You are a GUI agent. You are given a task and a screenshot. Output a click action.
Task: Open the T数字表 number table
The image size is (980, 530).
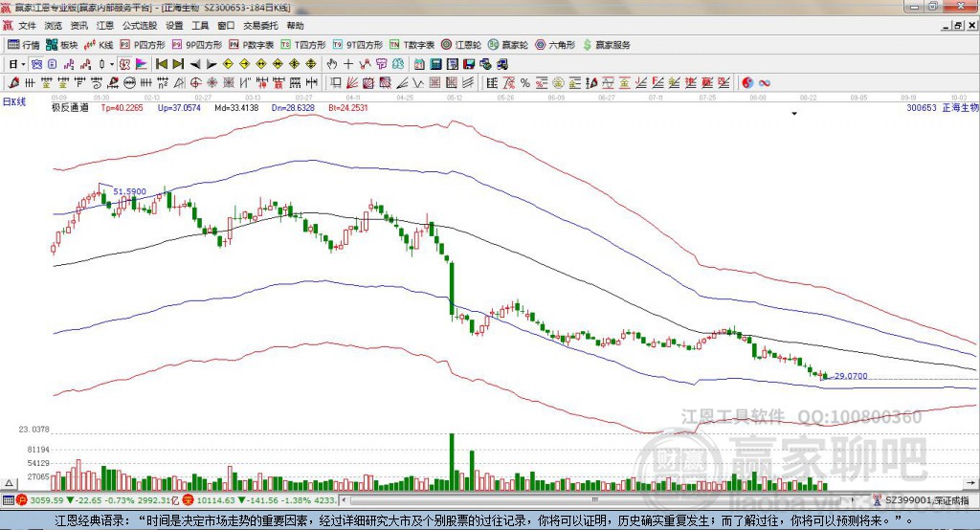coord(412,45)
